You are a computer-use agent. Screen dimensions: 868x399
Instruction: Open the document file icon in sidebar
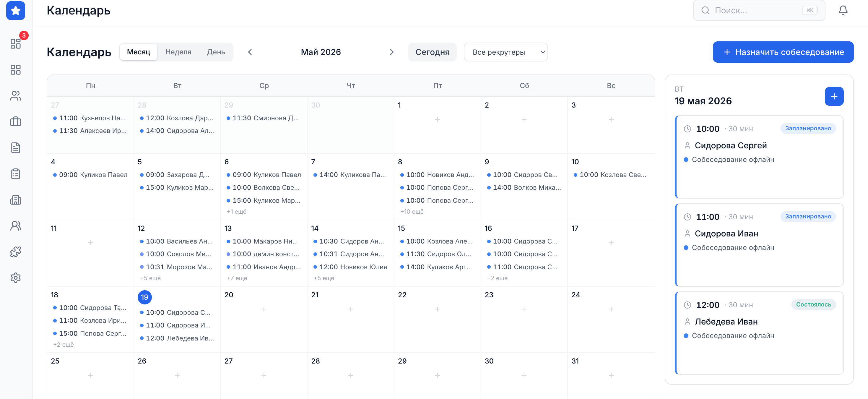pyautogui.click(x=15, y=147)
